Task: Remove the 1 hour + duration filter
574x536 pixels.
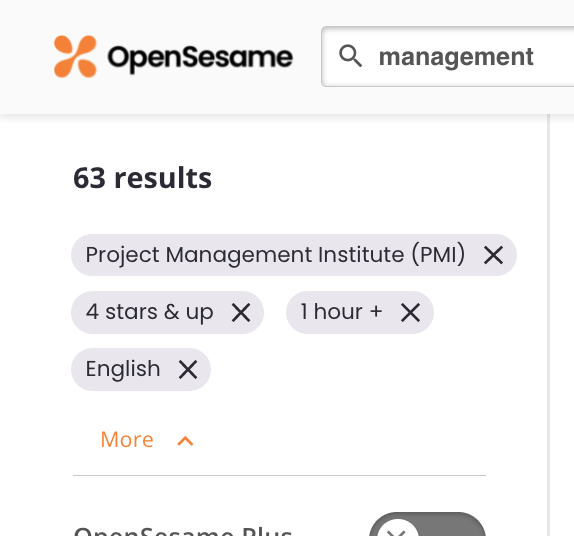Action: tap(410, 313)
